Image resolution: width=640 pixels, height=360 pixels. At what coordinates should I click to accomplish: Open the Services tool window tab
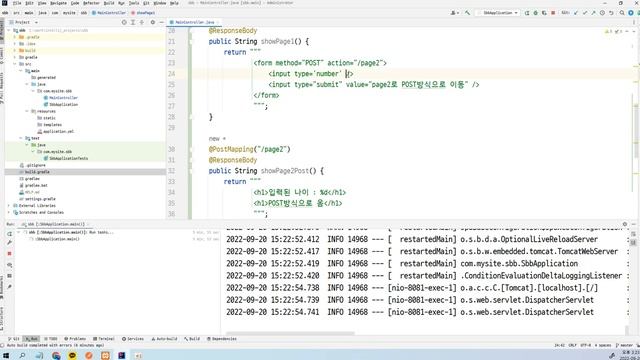pyautogui.click(x=133, y=339)
